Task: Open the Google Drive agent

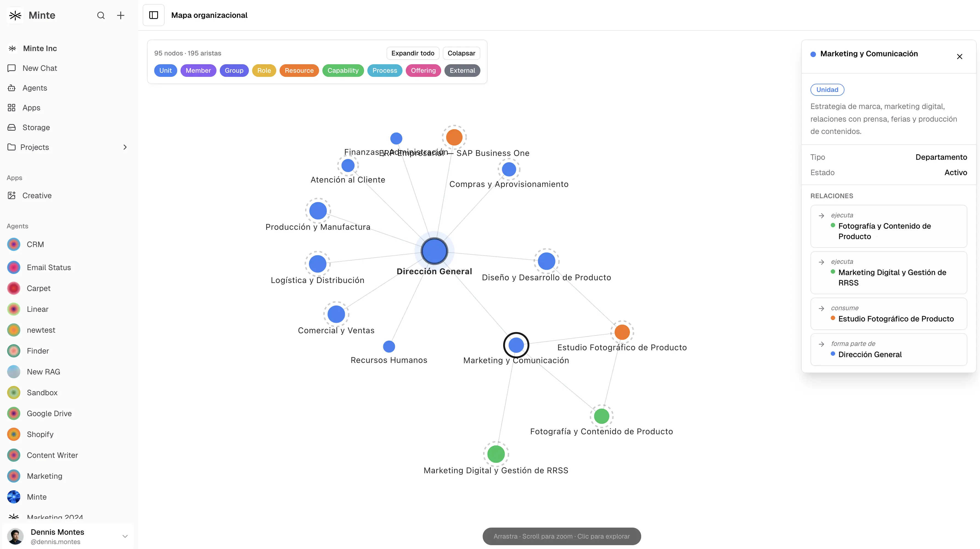Action: (x=49, y=413)
